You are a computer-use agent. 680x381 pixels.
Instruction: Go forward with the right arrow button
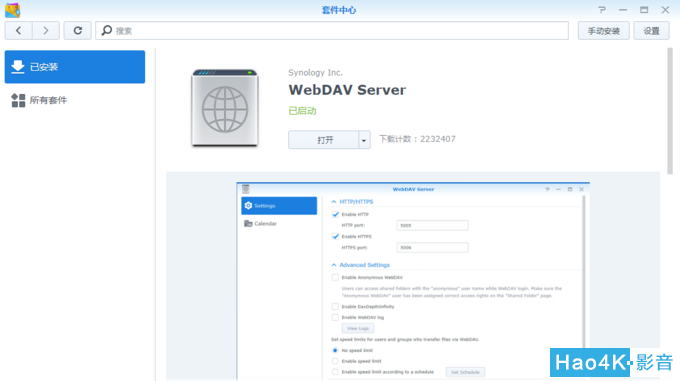pyautogui.click(x=46, y=31)
